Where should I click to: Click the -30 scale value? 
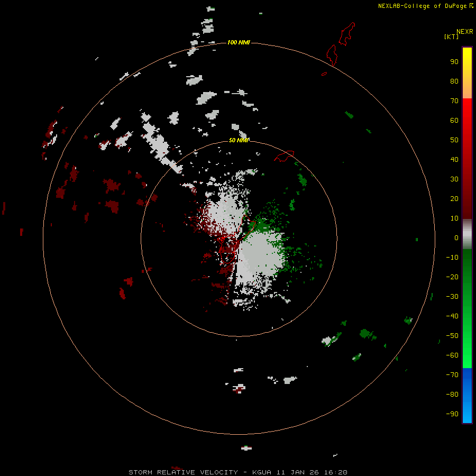[x=452, y=297]
